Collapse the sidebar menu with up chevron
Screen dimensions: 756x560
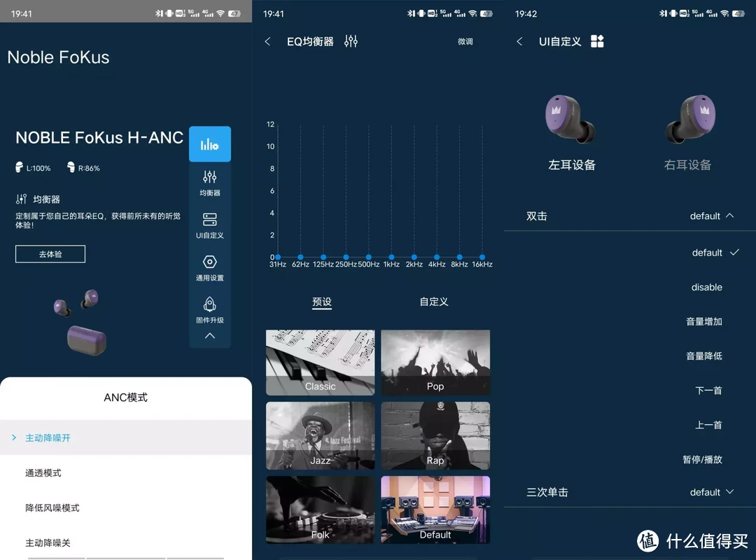[210, 336]
